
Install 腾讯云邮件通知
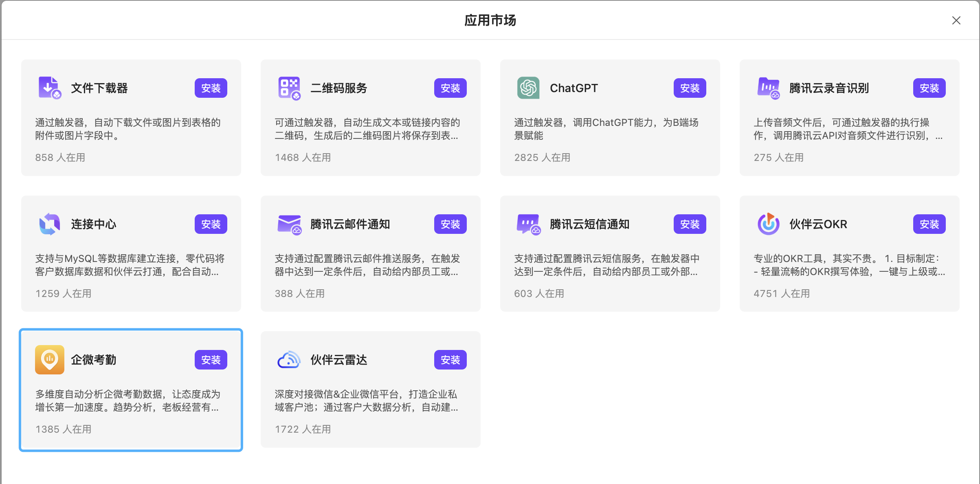point(450,224)
